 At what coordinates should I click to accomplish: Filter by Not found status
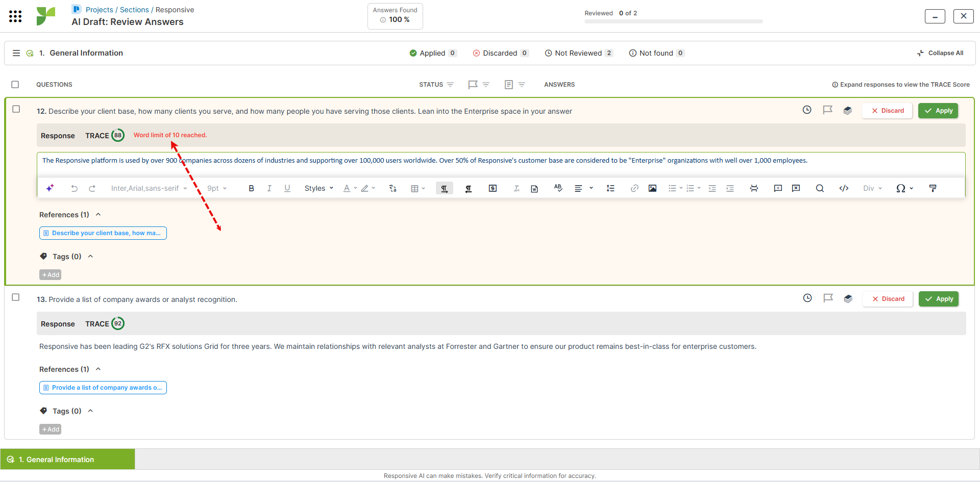(x=656, y=53)
